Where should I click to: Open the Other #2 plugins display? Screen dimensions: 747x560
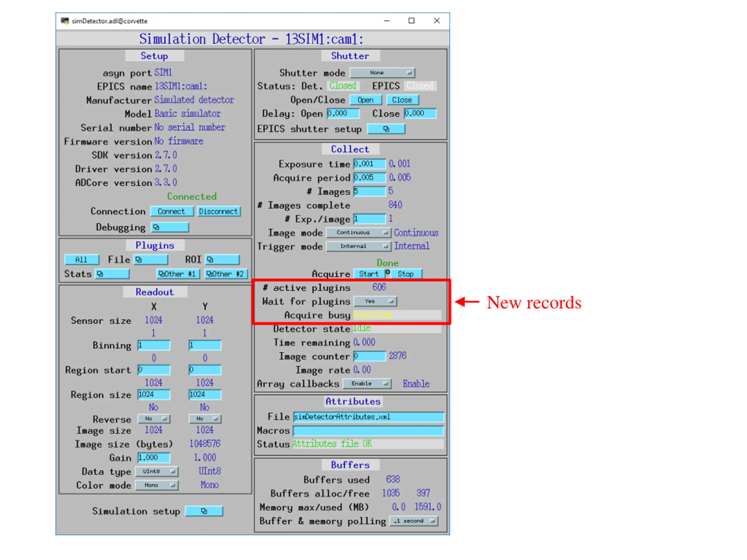click(x=226, y=274)
